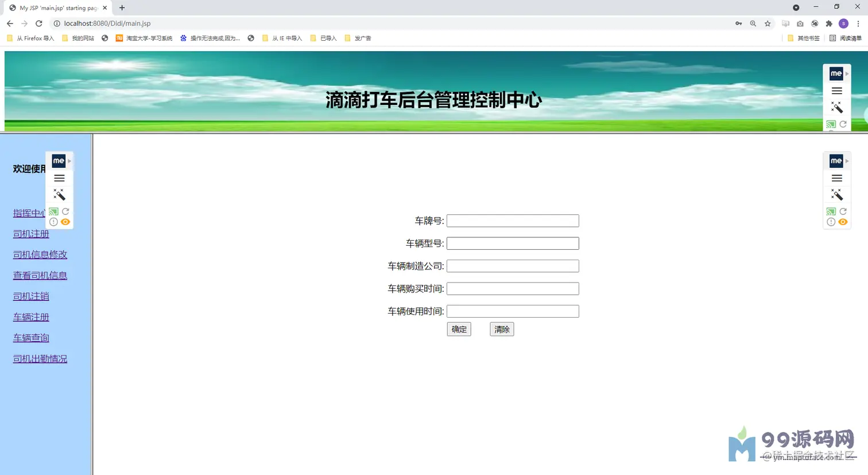The height and width of the screenshot is (475, 868).
Task: Bookmark this page with the star
Action: click(768, 24)
